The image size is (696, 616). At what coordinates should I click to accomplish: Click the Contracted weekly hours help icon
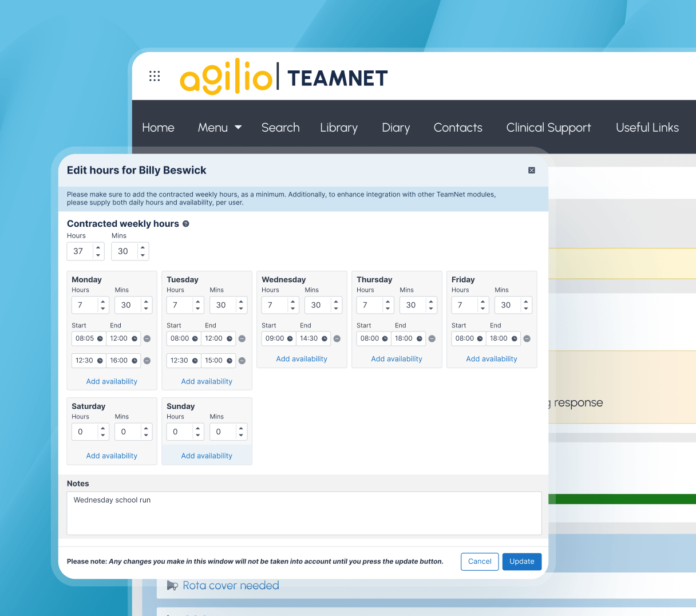[186, 224]
